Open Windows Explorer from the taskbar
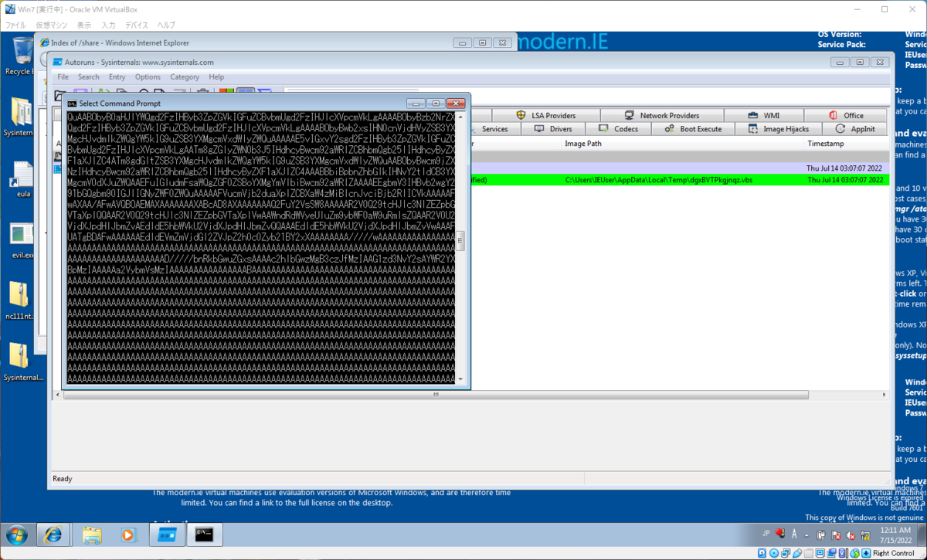 (x=92, y=535)
